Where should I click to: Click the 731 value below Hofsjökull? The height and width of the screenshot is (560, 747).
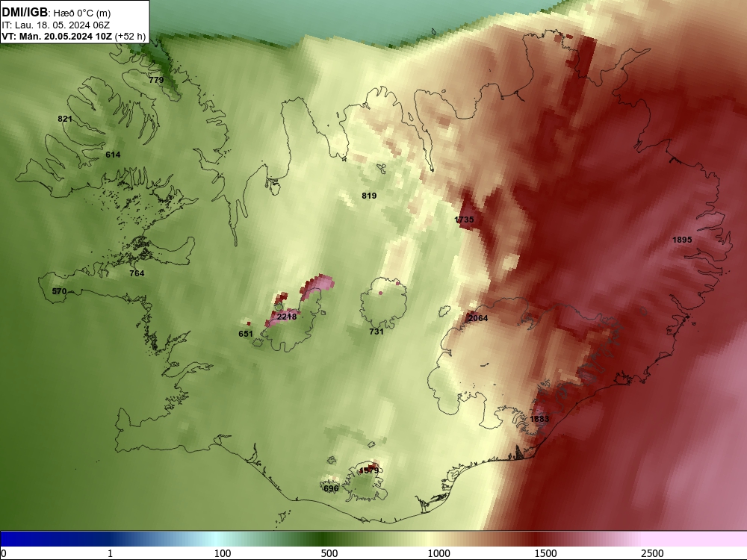[x=376, y=332]
